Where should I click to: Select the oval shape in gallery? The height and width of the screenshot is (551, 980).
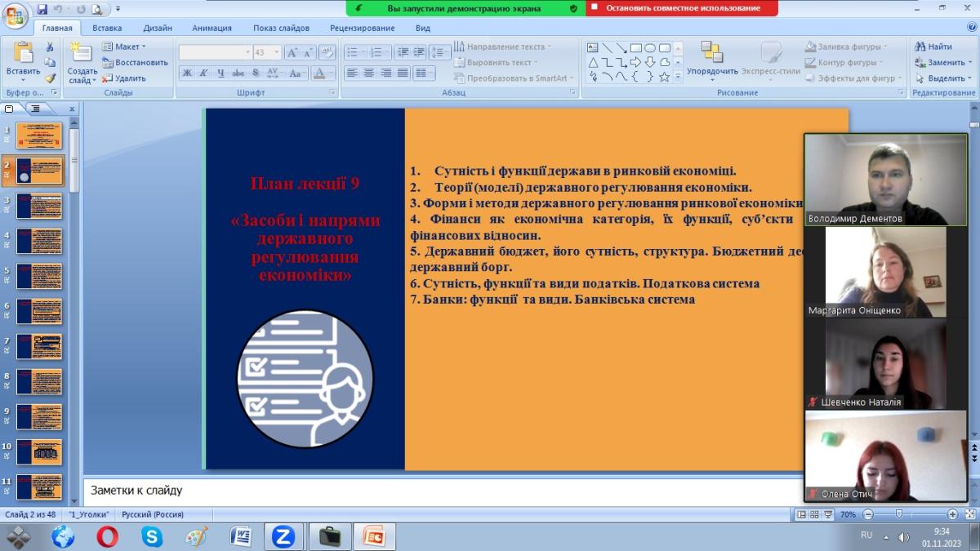pos(650,47)
